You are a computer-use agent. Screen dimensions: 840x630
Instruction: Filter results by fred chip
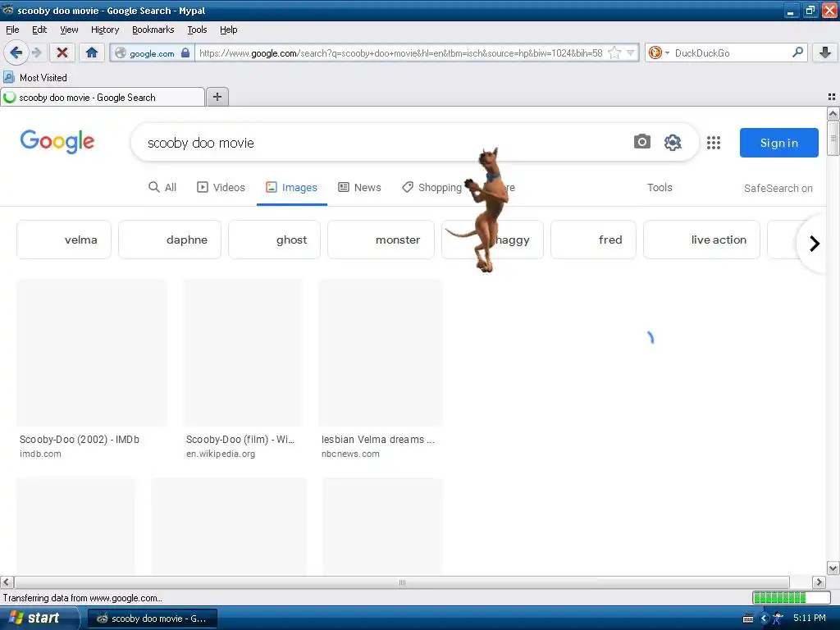pos(594,240)
